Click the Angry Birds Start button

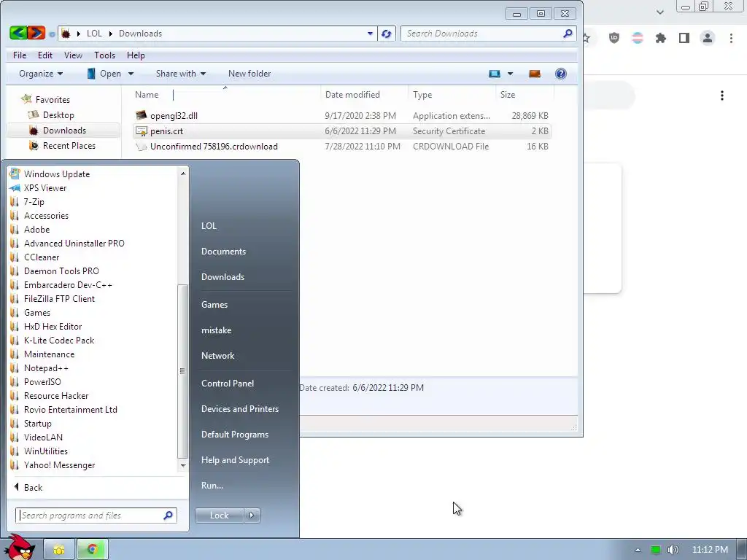pyautogui.click(x=19, y=548)
